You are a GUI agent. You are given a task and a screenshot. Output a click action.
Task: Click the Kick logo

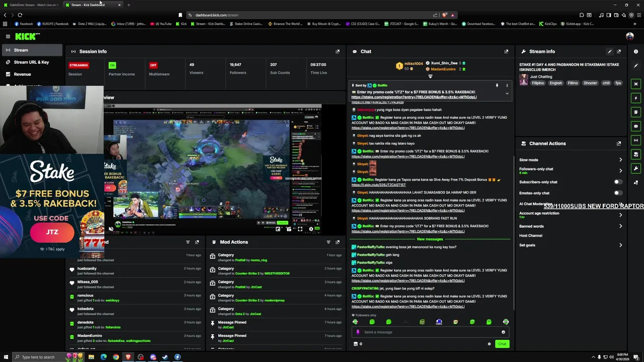pos(27,36)
